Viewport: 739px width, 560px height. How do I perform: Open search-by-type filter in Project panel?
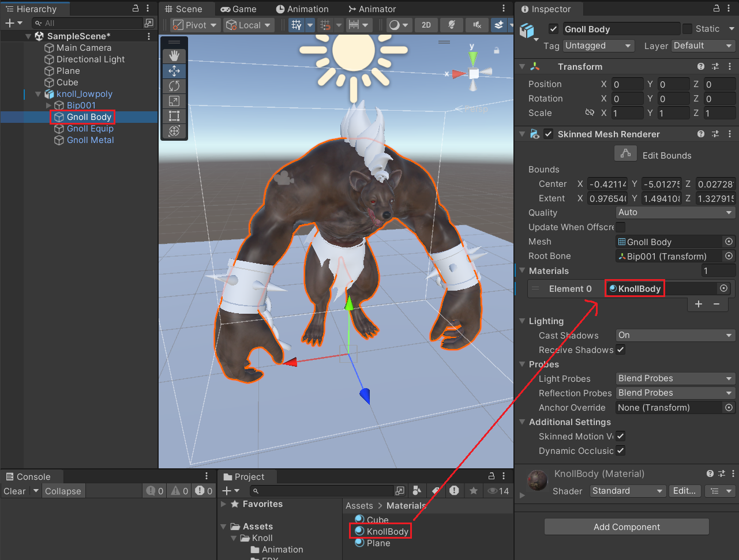tap(417, 491)
